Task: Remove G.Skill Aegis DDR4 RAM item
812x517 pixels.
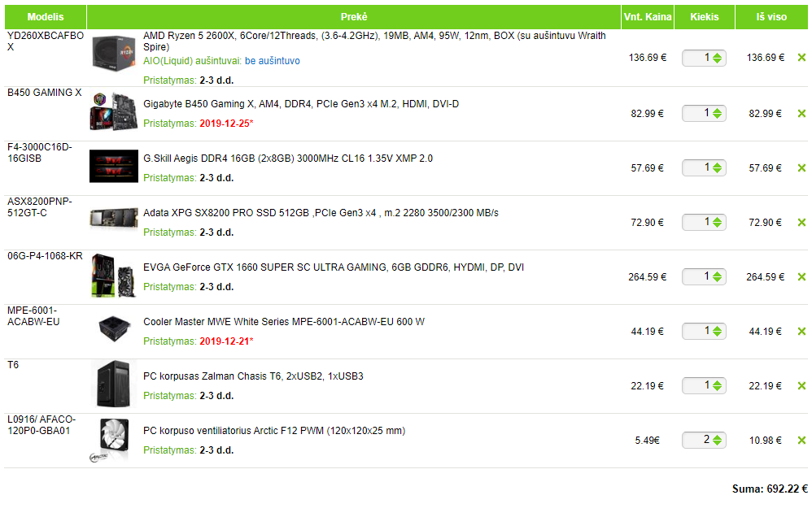Action: (x=801, y=168)
